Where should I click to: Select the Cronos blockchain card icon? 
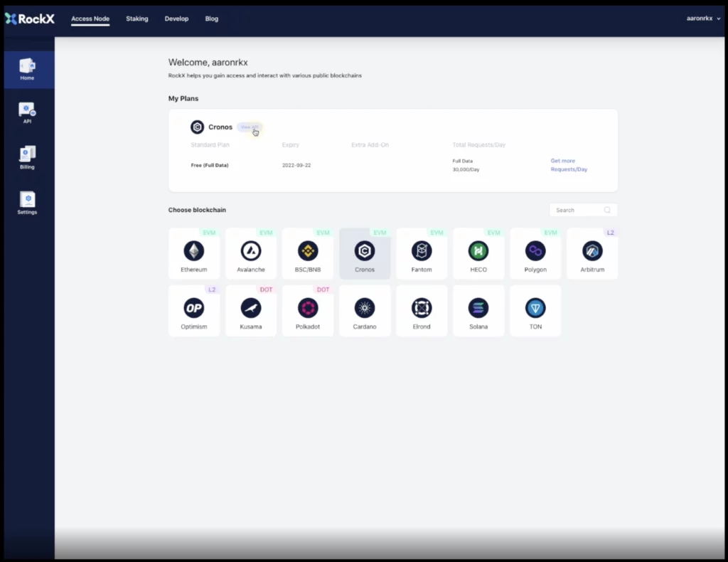point(365,251)
